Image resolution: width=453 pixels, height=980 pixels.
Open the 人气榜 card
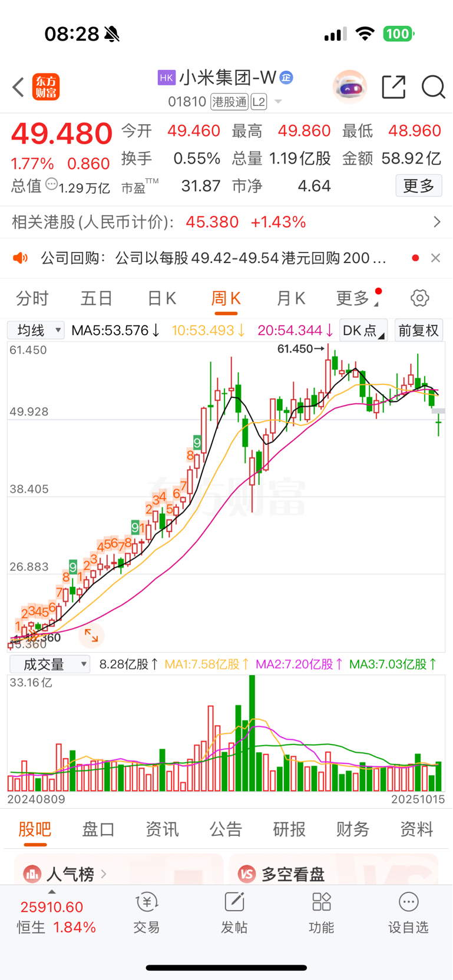click(x=119, y=869)
